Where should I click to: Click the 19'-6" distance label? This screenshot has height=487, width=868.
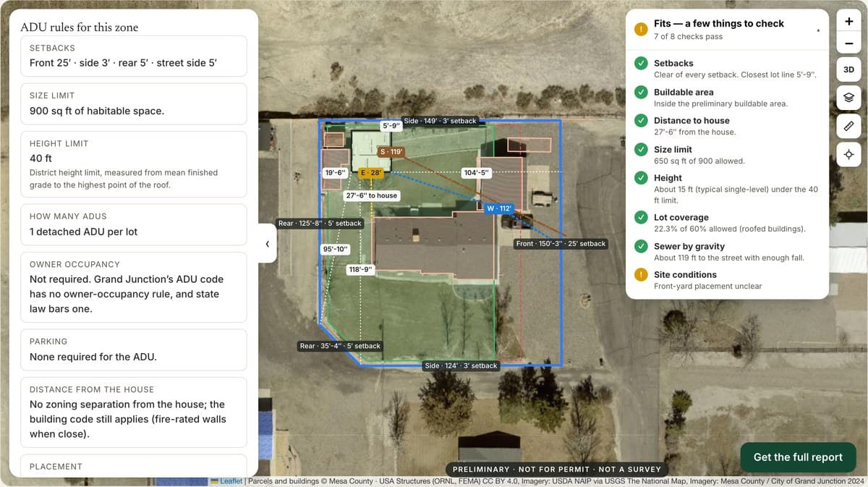click(336, 173)
